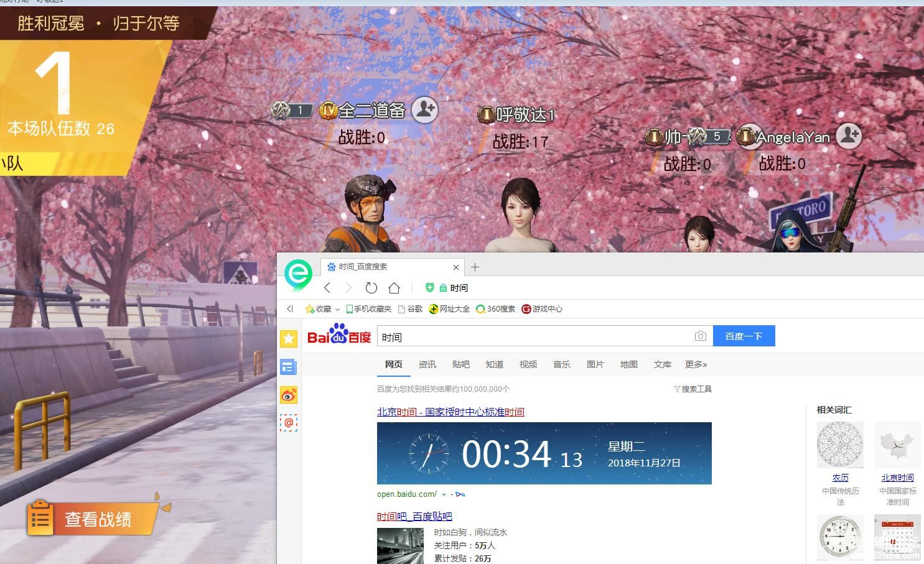Click the yellow star sidebar icon
Image resolution: width=924 pixels, height=564 pixels.
(289, 338)
